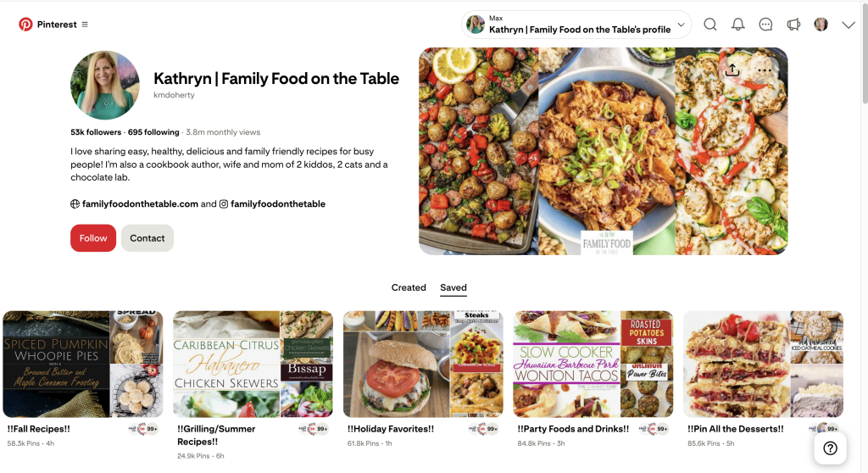The width and height of the screenshot is (868, 473).
Task: Open the search magnifier icon
Action: [x=710, y=25]
